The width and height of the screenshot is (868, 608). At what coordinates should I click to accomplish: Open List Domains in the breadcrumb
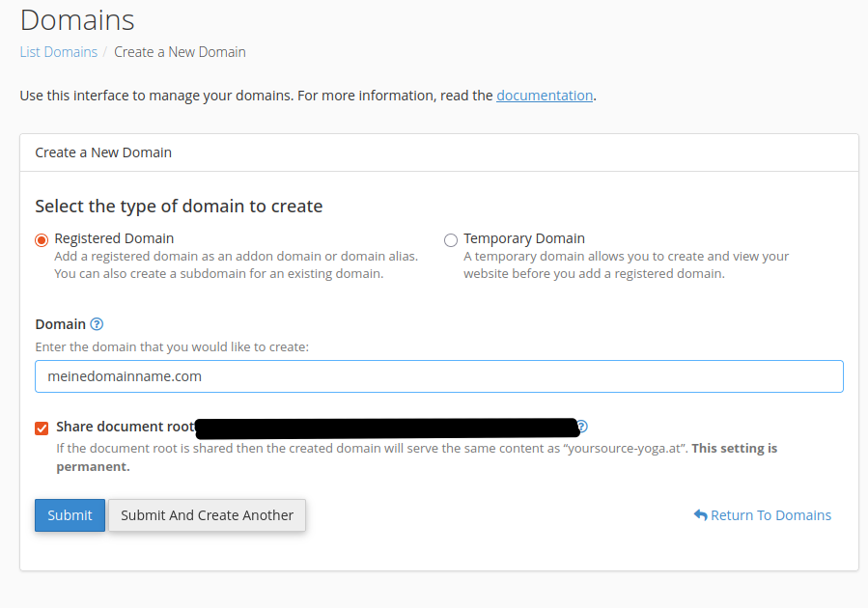point(58,52)
